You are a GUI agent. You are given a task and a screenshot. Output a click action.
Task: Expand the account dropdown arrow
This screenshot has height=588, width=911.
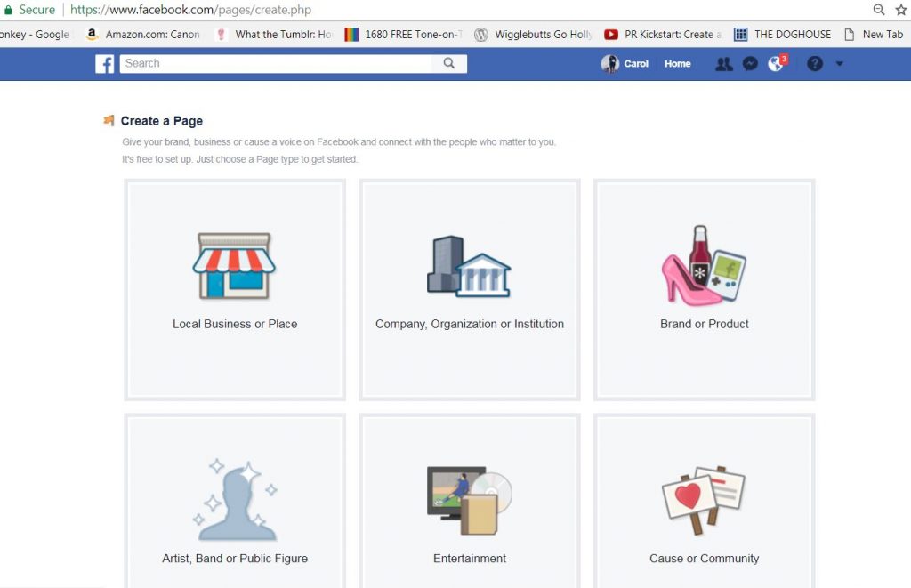tap(840, 64)
